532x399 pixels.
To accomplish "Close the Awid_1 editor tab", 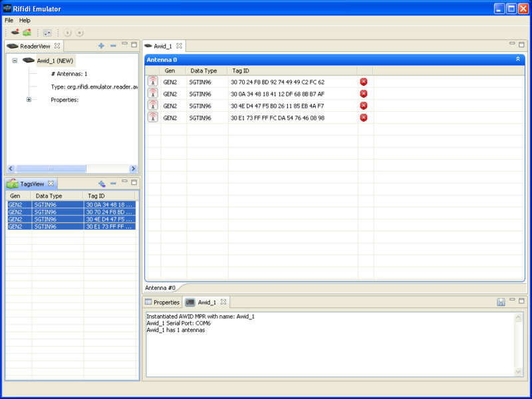I will [179, 46].
